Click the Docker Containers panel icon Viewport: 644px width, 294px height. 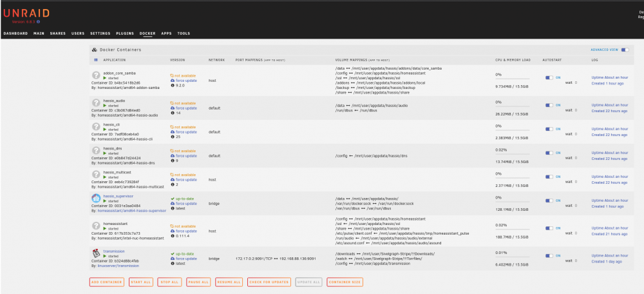(95, 50)
